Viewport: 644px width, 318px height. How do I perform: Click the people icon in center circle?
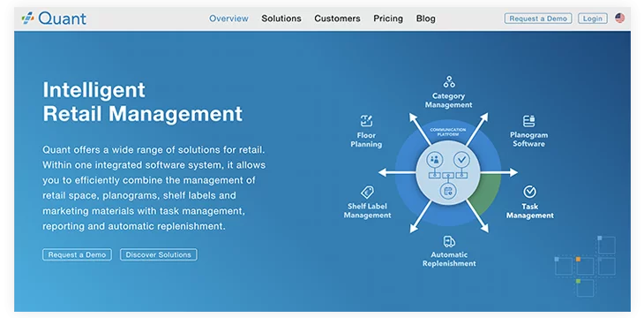coord(434,159)
